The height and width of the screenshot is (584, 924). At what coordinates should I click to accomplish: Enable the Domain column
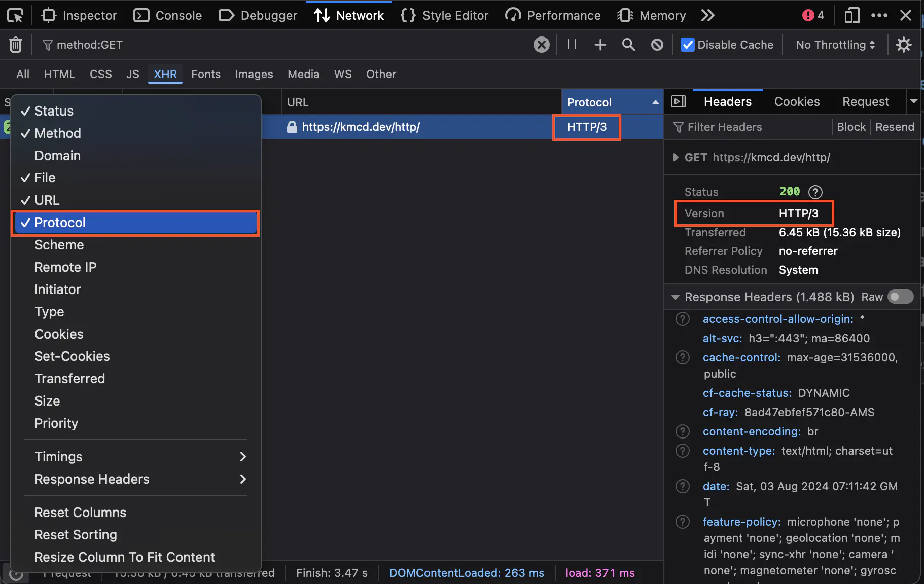click(57, 156)
